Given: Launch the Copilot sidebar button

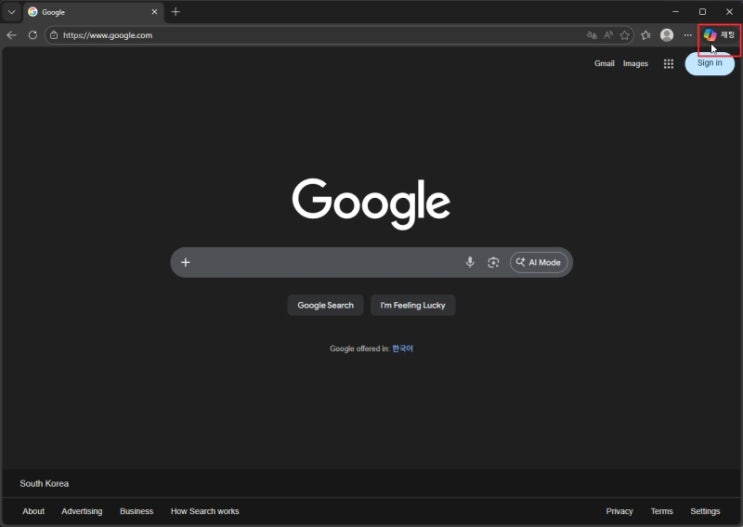Looking at the screenshot, I should pyautogui.click(x=718, y=35).
